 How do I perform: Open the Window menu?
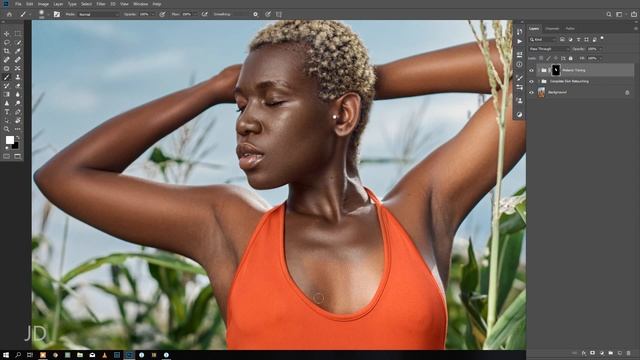pos(141,4)
